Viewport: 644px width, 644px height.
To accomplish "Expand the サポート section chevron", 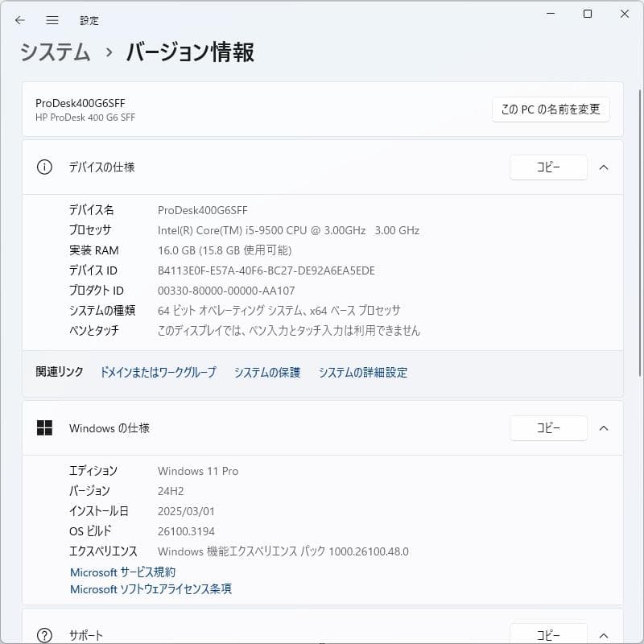I will [x=604, y=634].
